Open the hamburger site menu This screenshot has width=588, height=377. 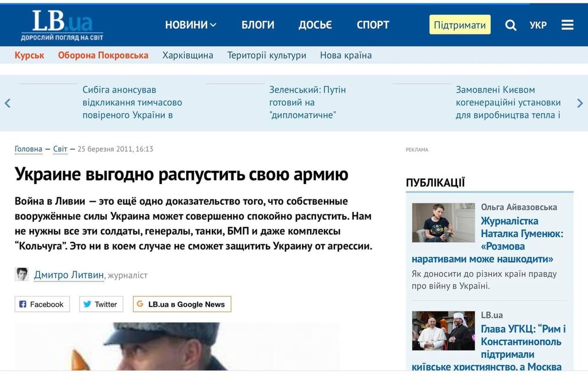pyautogui.click(x=567, y=25)
